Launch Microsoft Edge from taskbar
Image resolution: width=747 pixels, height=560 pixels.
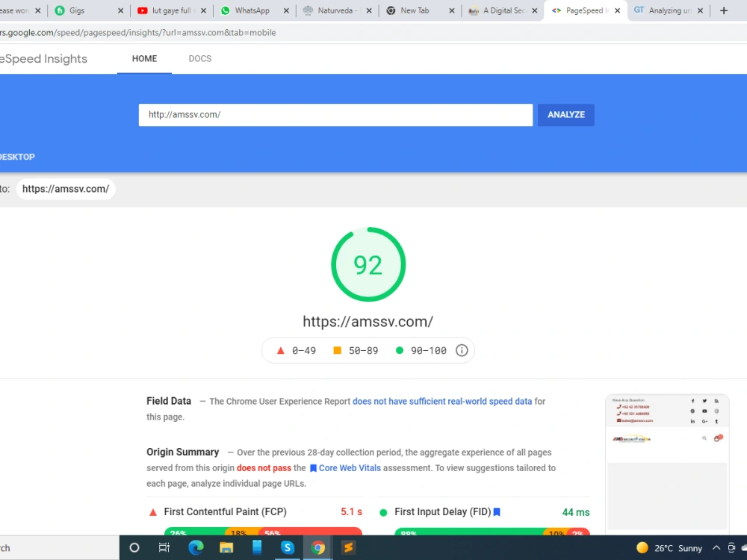tap(195, 547)
